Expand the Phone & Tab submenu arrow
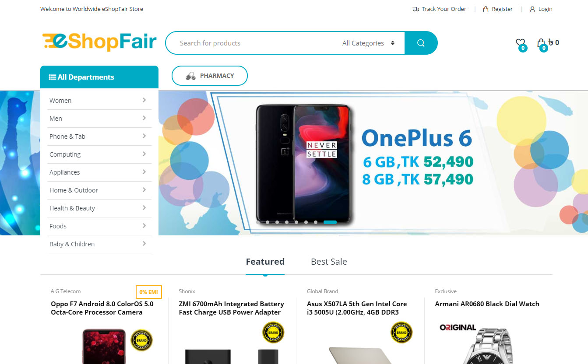Screen dimensions: 588x364 pyautogui.click(x=144, y=136)
